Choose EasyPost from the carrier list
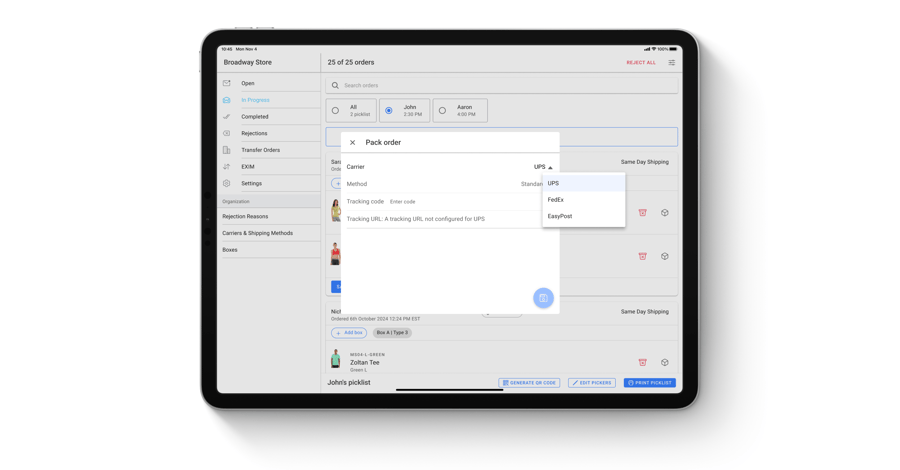This screenshot has height=470, width=900. point(560,216)
